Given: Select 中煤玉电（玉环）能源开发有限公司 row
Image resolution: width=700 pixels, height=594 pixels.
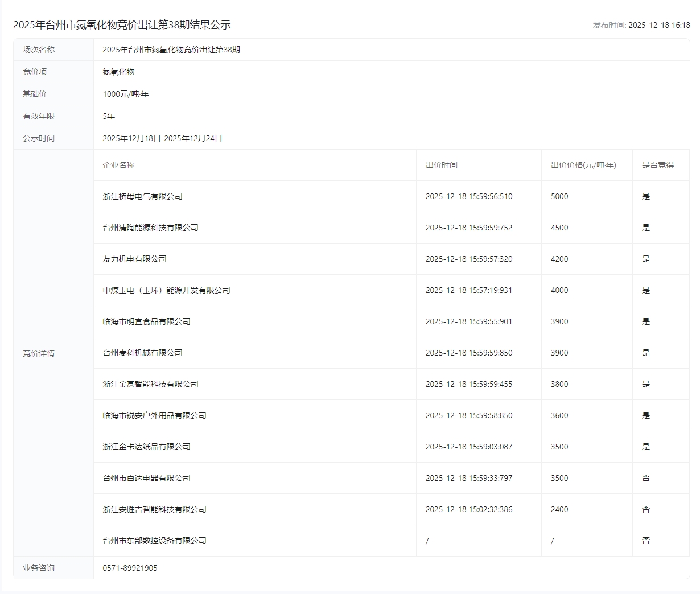Looking at the screenshot, I should 166,290.
